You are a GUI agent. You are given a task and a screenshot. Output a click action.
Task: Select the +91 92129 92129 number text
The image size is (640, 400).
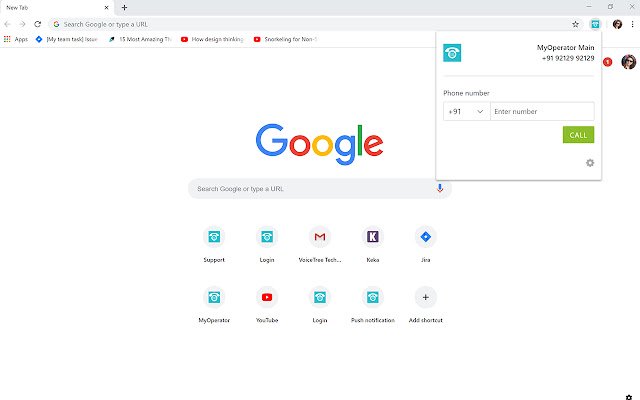(568, 58)
